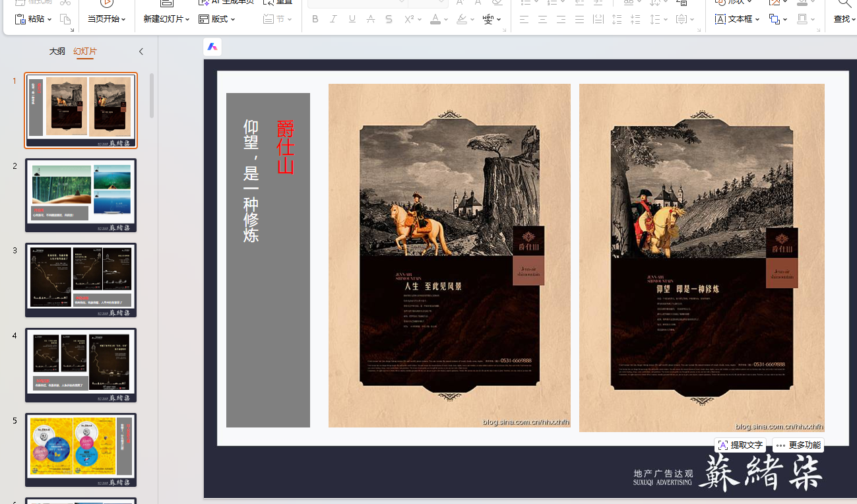
Task: Open the phonetic guide (拼音) tool
Action: pos(488,19)
